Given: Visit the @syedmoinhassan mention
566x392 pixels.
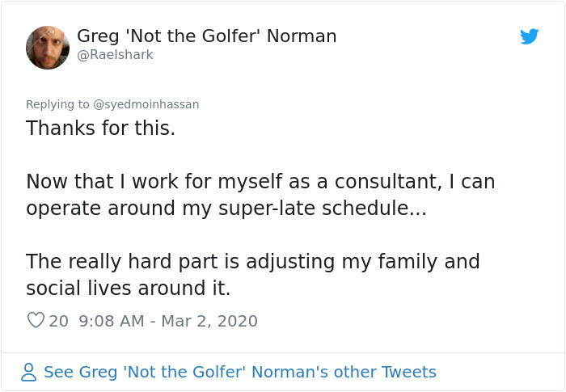Looking at the screenshot, I should (x=146, y=104).
